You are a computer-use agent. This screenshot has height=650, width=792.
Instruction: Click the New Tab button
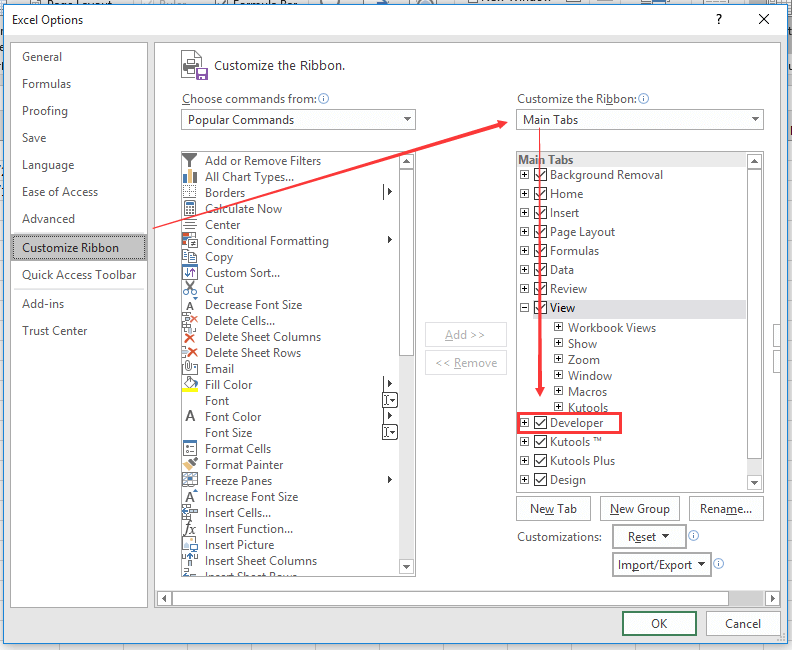point(553,509)
